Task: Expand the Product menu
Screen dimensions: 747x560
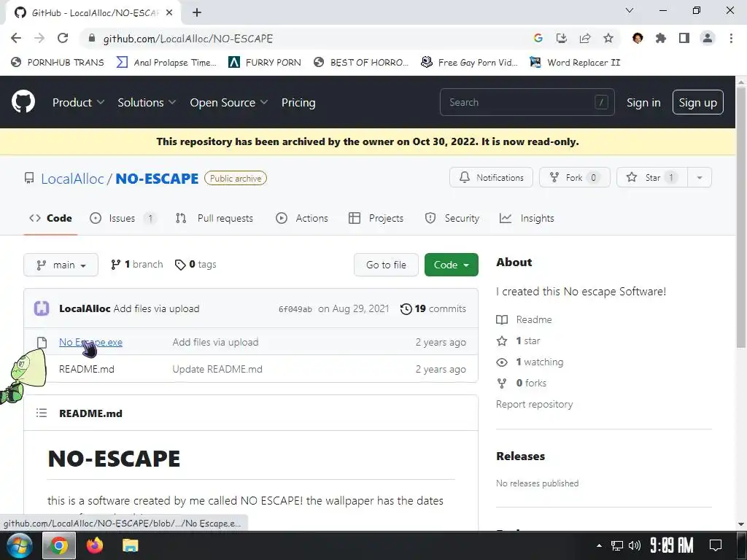Action: (x=78, y=102)
